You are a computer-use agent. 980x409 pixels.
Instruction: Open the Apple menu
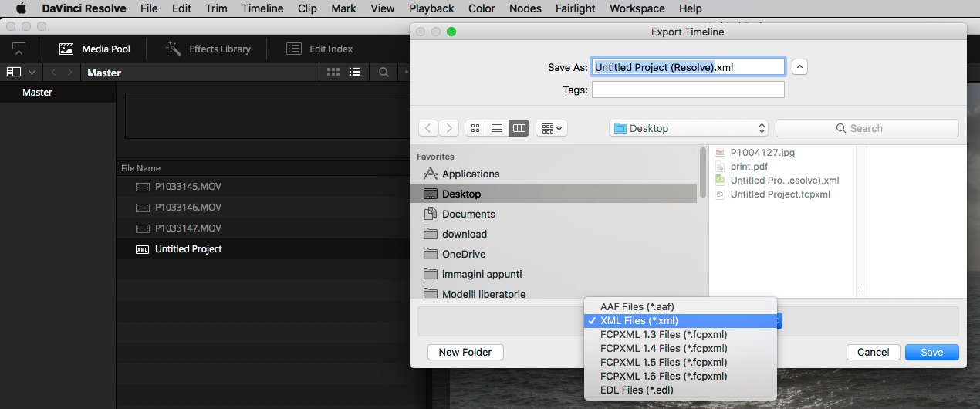point(21,8)
